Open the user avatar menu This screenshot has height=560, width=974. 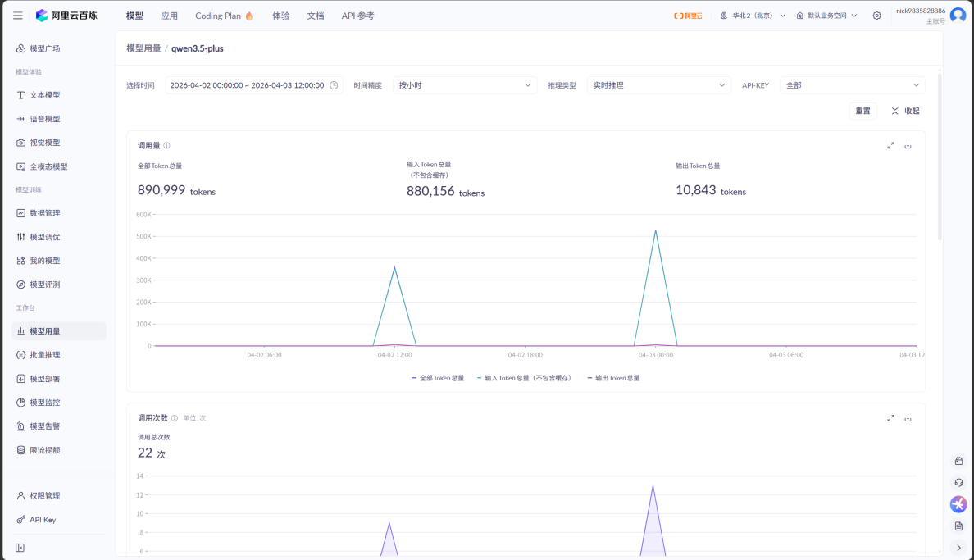(x=958, y=16)
